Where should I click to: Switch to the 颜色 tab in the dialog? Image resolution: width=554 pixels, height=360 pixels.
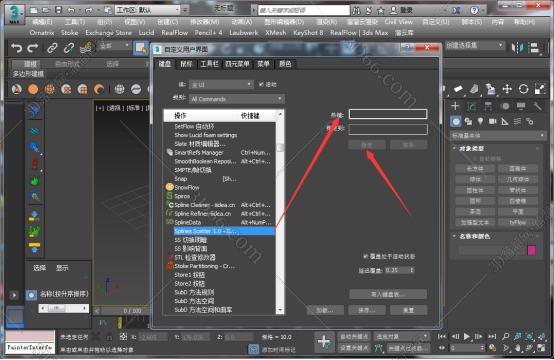285,64
